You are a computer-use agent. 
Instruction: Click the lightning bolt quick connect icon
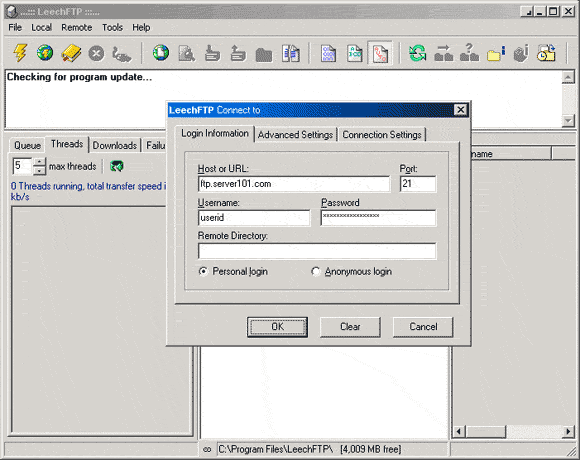[20, 53]
